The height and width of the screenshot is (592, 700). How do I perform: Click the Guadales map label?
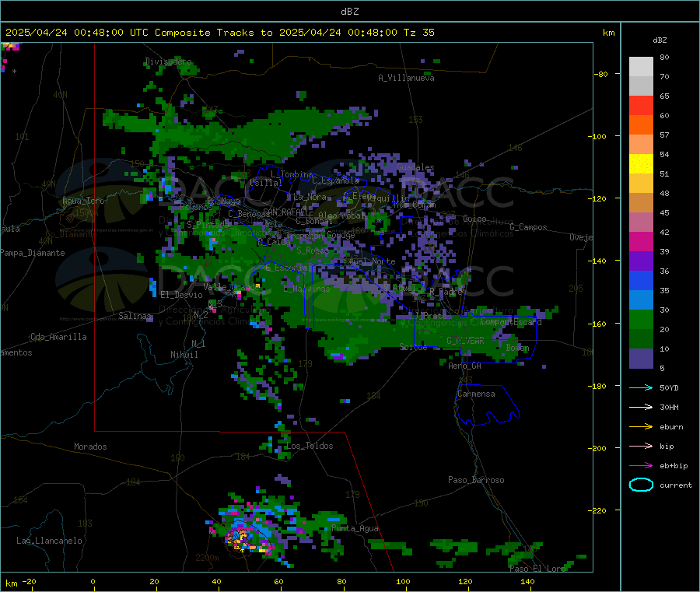click(x=415, y=167)
